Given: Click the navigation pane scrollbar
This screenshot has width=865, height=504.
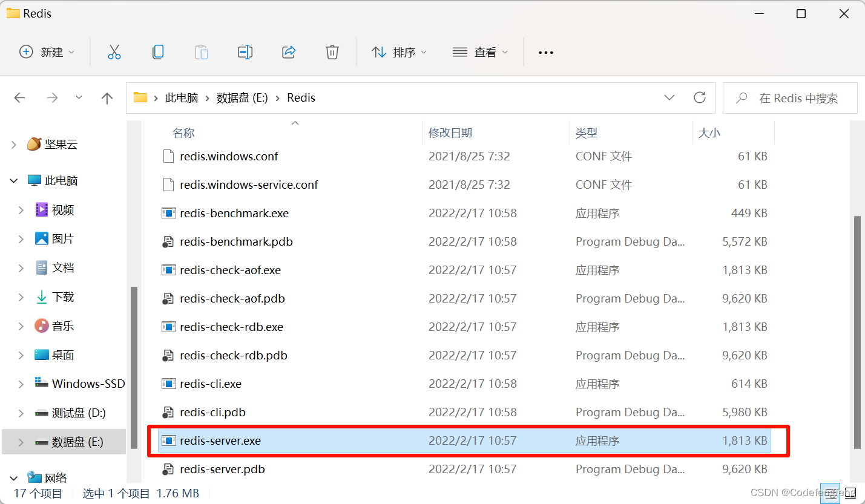Looking at the screenshot, I should point(134,369).
